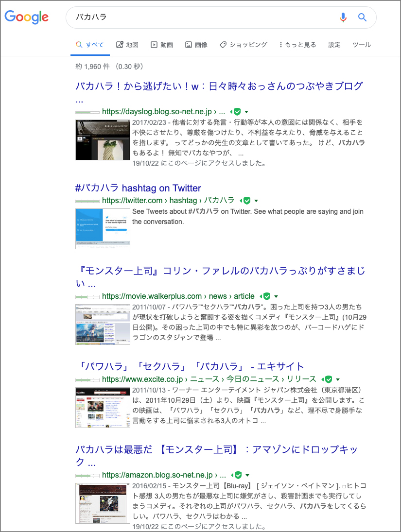Switch to the 画像 tab
401x532 pixels.
tap(196, 45)
